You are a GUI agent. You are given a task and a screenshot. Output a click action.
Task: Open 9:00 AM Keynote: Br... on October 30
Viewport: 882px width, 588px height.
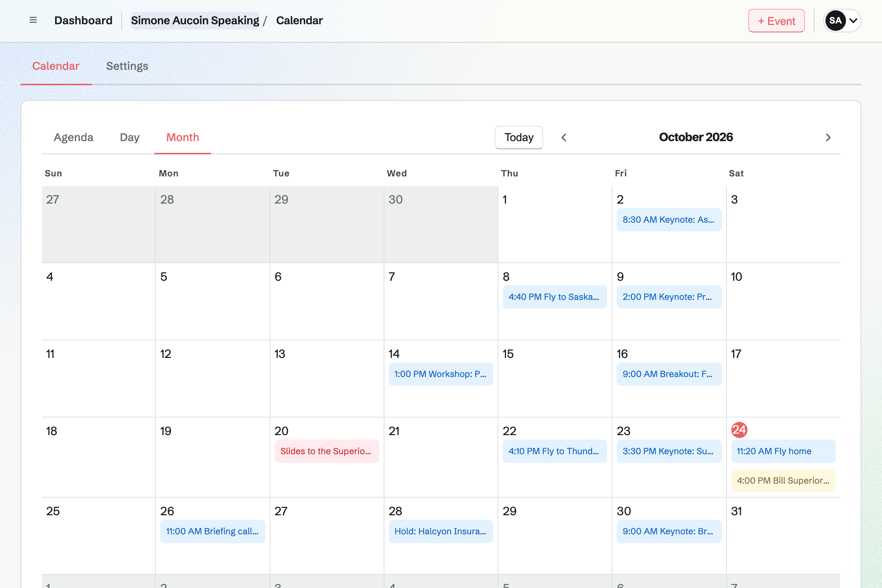pyautogui.click(x=669, y=531)
